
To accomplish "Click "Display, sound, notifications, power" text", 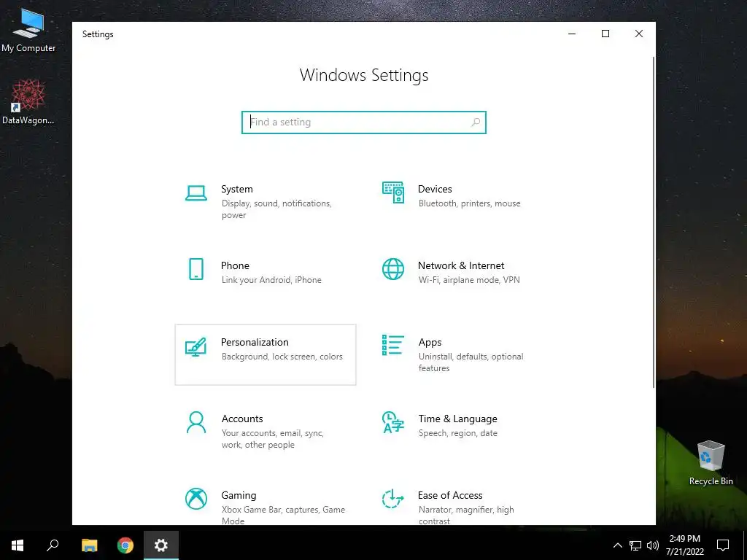I will click(x=276, y=209).
